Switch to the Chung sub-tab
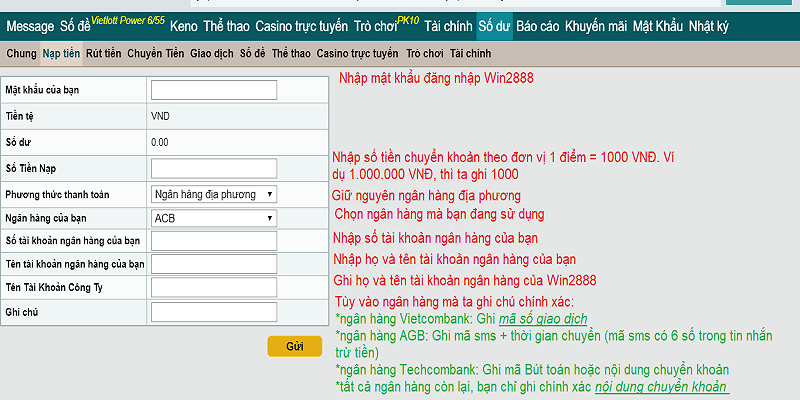 [x=21, y=54]
